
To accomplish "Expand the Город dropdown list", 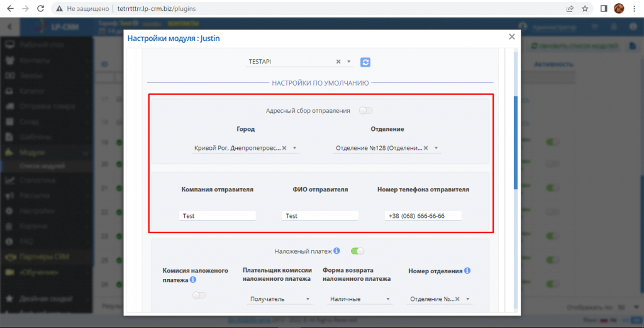I will click(294, 148).
